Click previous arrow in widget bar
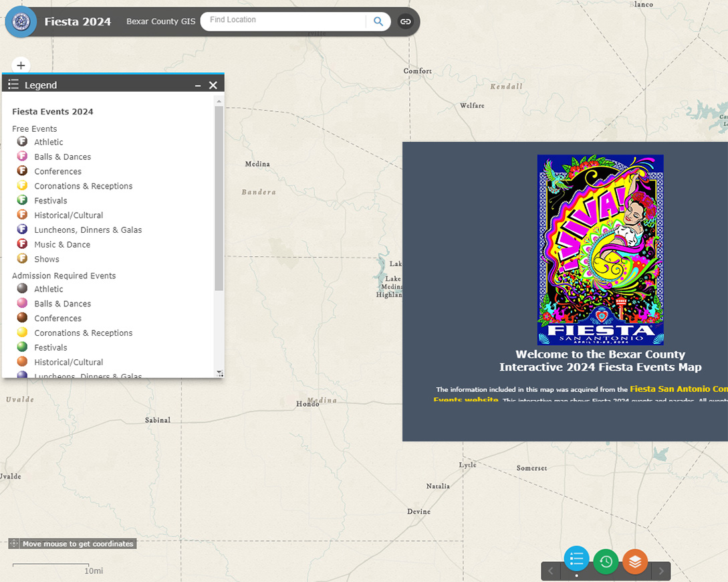Viewport: 728px width, 582px height. [x=551, y=571]
